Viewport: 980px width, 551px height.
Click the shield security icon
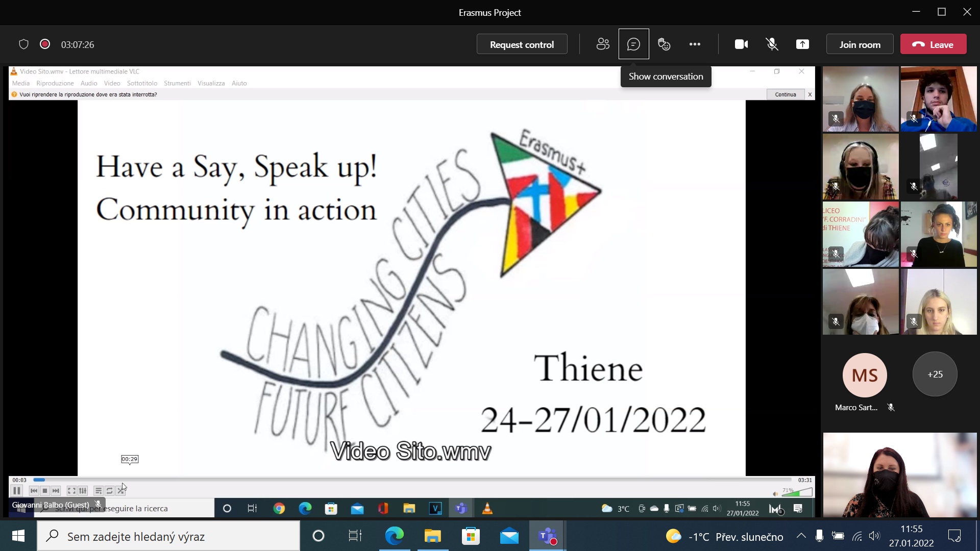[23, 44]
